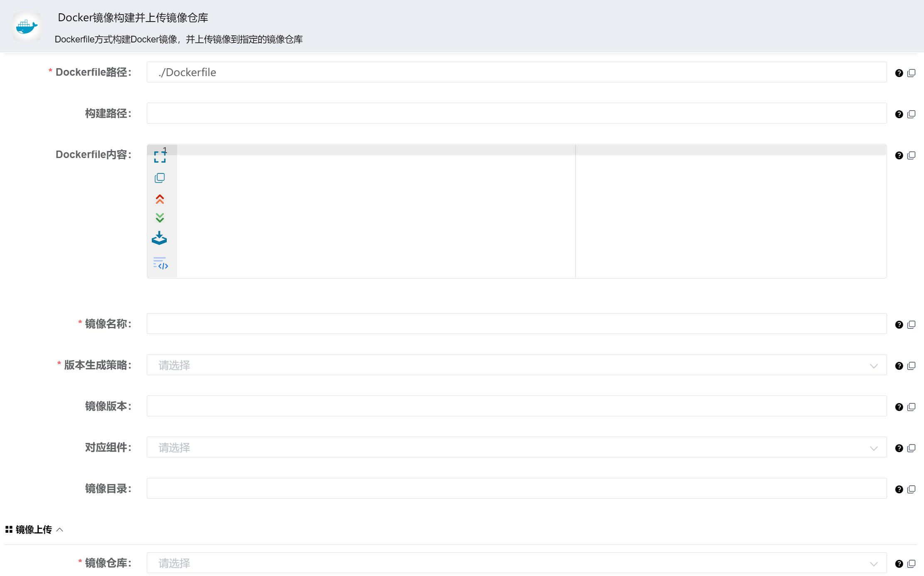Select the scroll-to-top icon in the editor toolbar
This screenshot has width=924, height=576.
click(160, 199)
